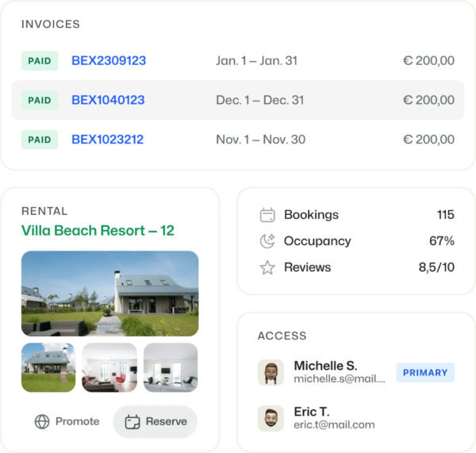Select Michelle S. avatar
This screenshot has width=476, height=453.
(x=271, y=372)
